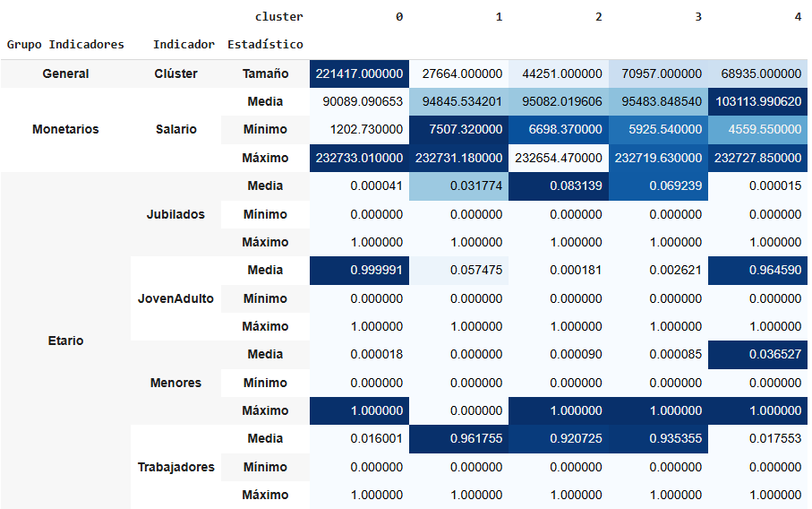This screenshot has height=509, width=812.
Task: Select the 'Etario' group label
Action: pyautogui.click(x=65, y=341)
